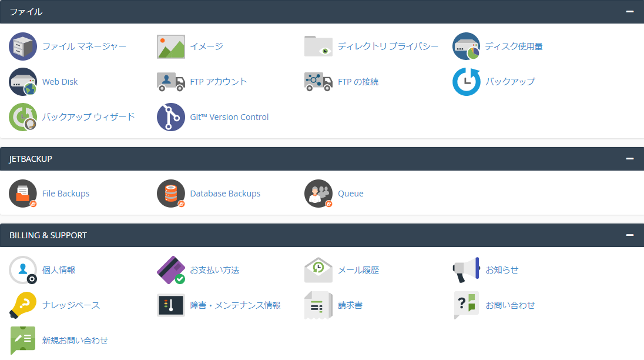Viewport: 644px width, 360px height.
Task: Open the お知らせ megaphone icon
Action: click(x=466, y=270)
